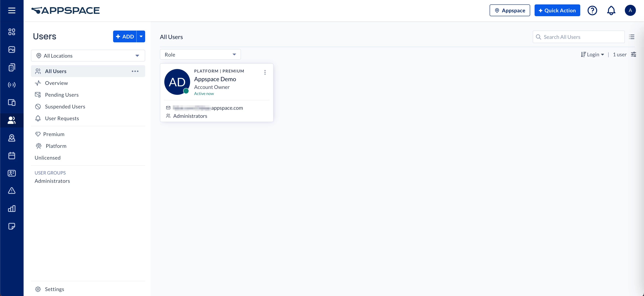The height and width of the screenshot is (296, 644).
Task: Open the calendar icon in sidebar
Action: [11, 156]
